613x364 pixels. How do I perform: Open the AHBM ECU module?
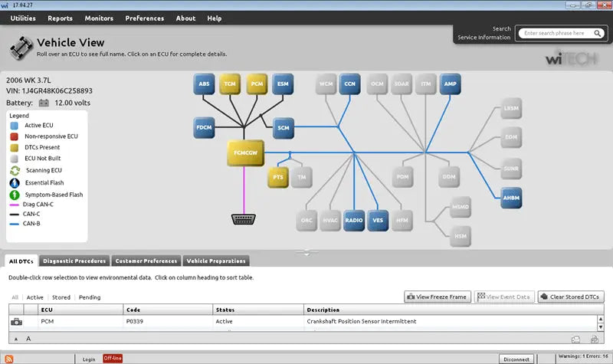point(511,197)
